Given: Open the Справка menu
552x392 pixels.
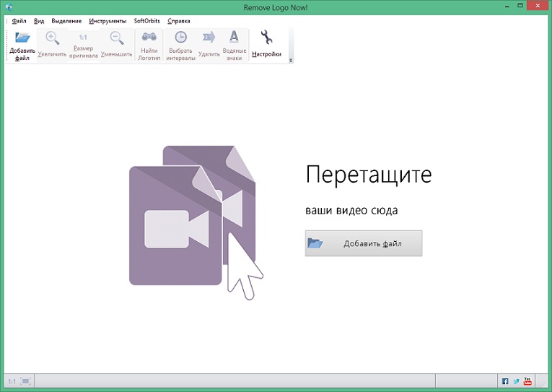Looking at the screenshot, I should [x=179, y=21].
